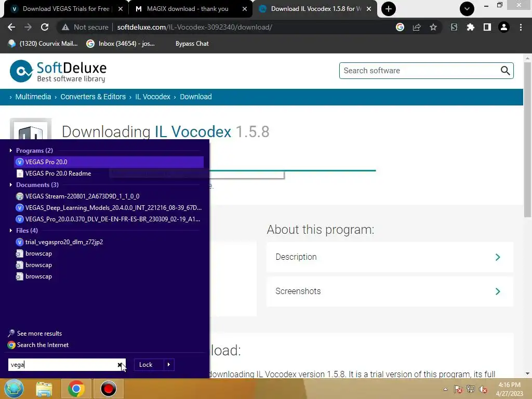Viewport: 532px width, 399px height.
Task: Expand the Screenshots section
Action: [390, 291]
